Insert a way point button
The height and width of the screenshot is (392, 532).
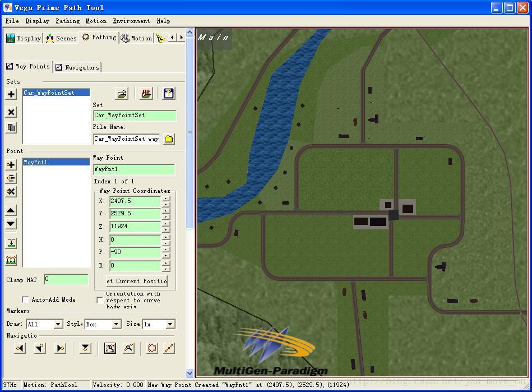pos(11,178)
